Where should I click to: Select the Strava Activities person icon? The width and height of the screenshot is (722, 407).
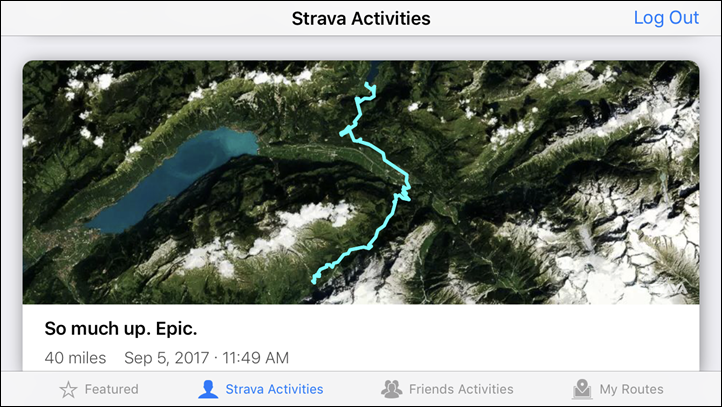[x=208, y=389]
